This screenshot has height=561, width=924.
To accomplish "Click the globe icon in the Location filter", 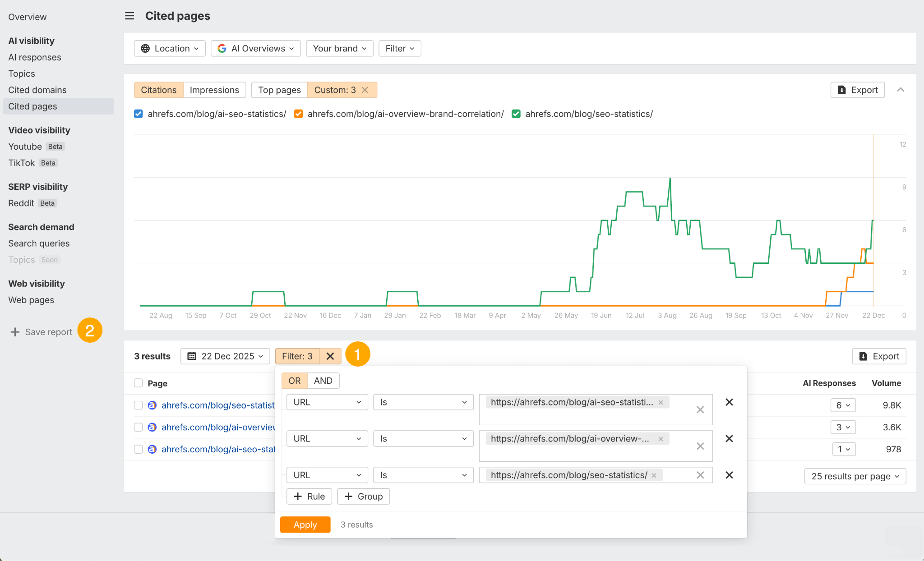I will pyautogui.click(x=145, y=48).
